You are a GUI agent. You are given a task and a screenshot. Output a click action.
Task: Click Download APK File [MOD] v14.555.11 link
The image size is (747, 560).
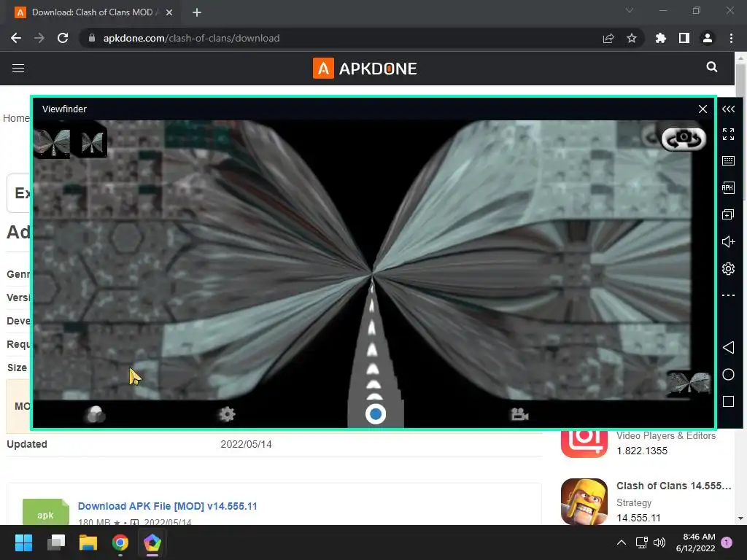167,506
